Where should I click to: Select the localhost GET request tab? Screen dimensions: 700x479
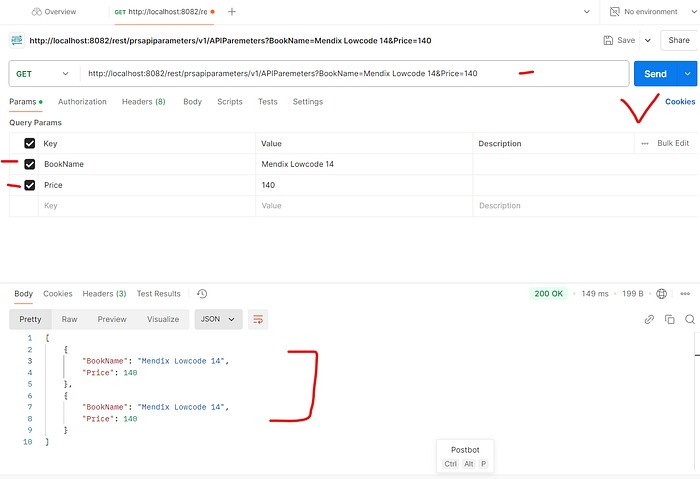(x=164, y=12)
